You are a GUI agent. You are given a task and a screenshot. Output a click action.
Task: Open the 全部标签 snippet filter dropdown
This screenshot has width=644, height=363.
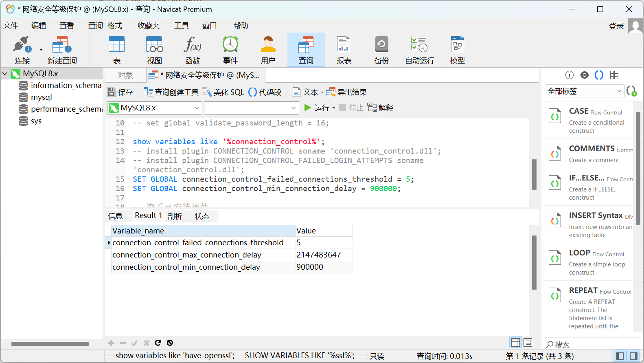point(619,91)
